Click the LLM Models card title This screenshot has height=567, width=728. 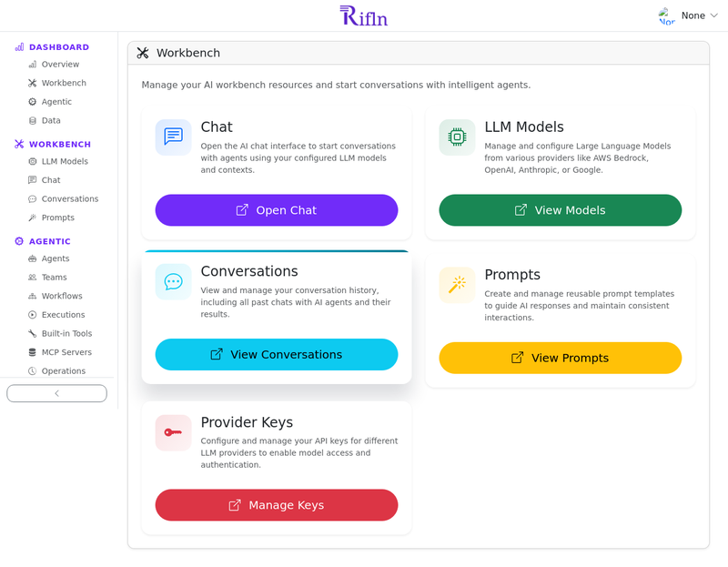pyautogui.click(x=524, y=127)
